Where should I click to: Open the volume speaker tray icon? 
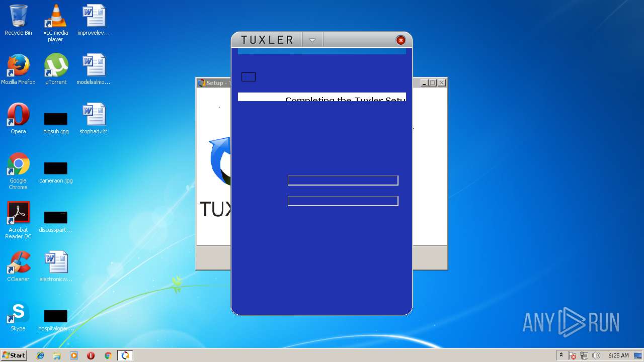click(596, 355)
